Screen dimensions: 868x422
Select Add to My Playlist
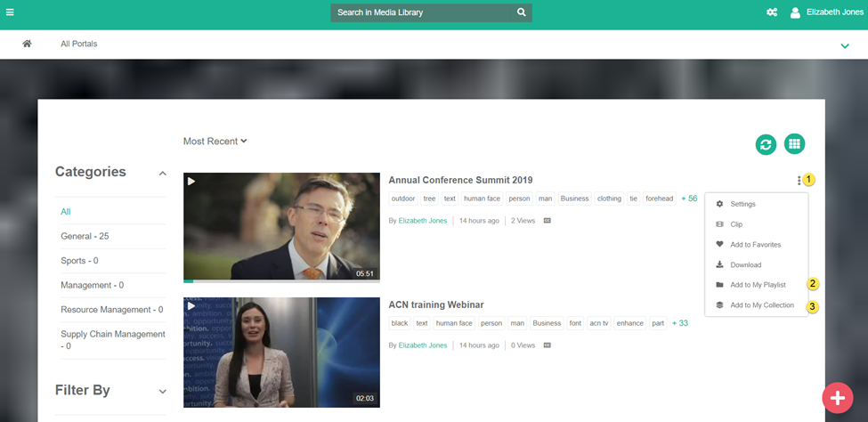758,285
